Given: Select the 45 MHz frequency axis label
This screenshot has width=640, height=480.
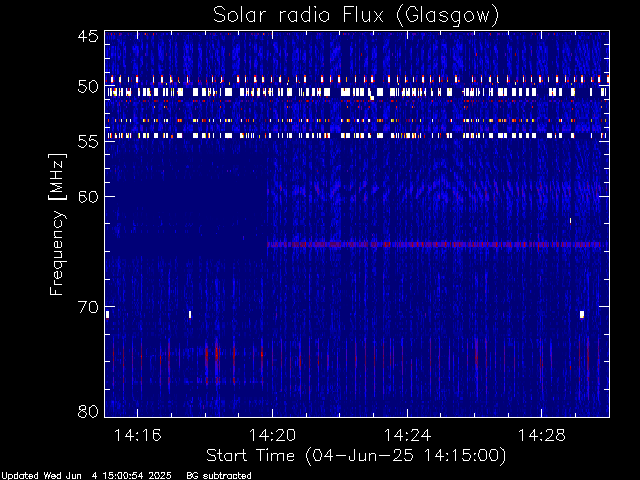Looking at the screenshot, I should 88,36.
